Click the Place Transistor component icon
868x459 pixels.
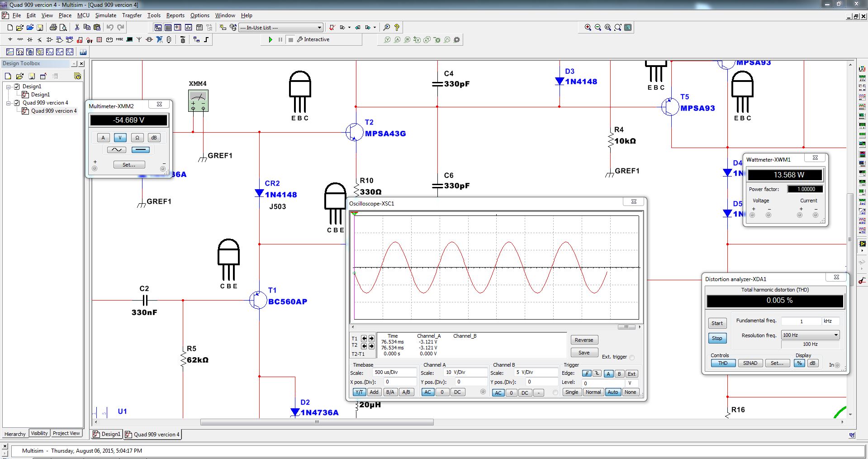(x=40, y=40)
